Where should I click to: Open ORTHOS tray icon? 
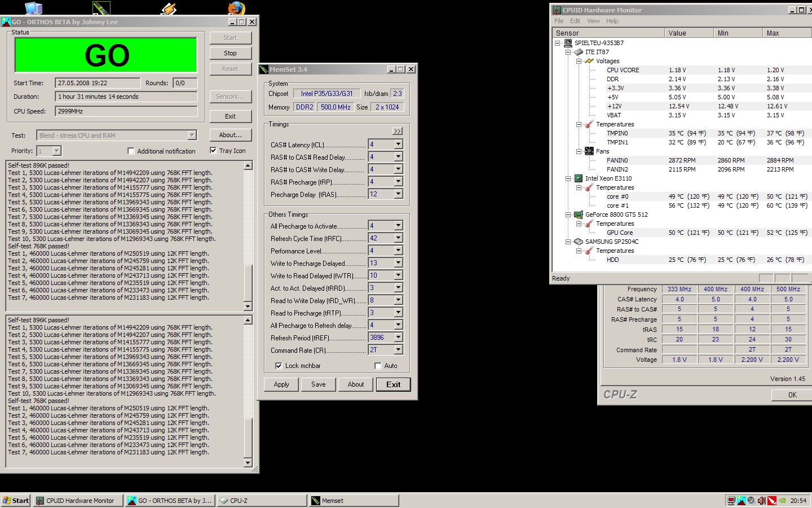coord(742,501)
